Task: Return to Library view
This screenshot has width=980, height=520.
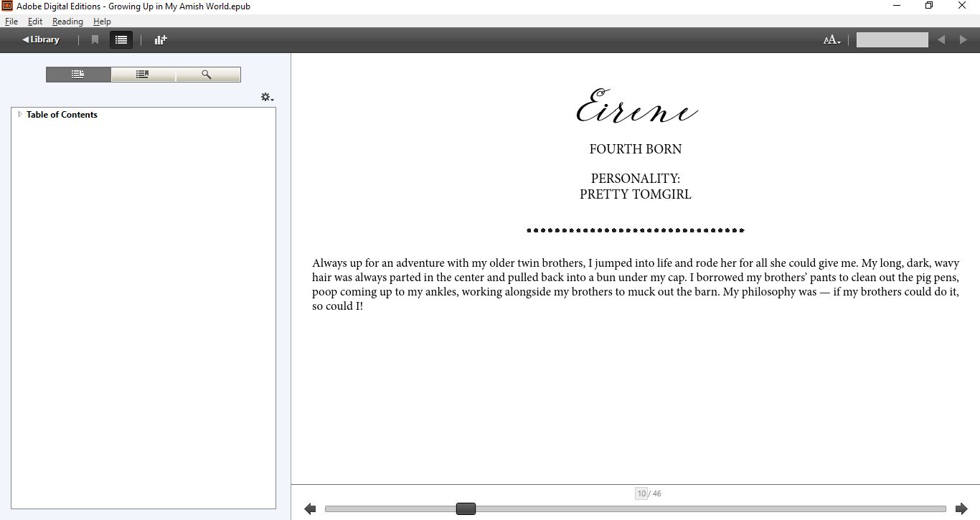Action: 41,40
